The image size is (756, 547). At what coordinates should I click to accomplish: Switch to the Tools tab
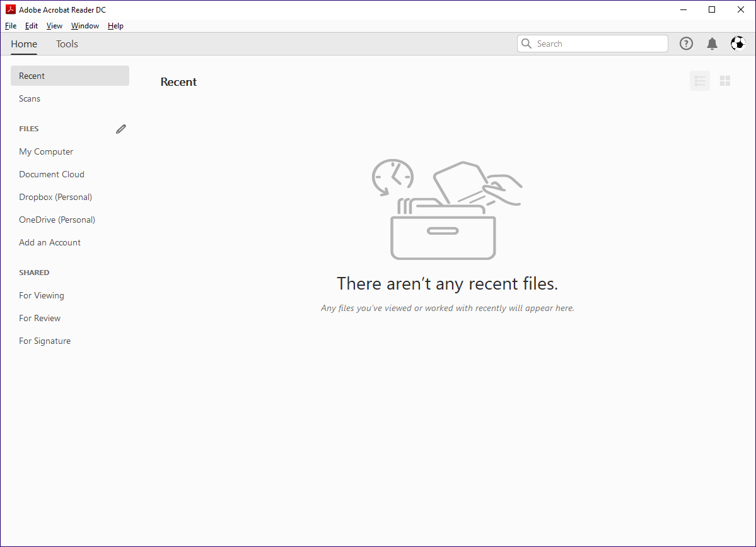pyautogui.click(x=66, y=44)
